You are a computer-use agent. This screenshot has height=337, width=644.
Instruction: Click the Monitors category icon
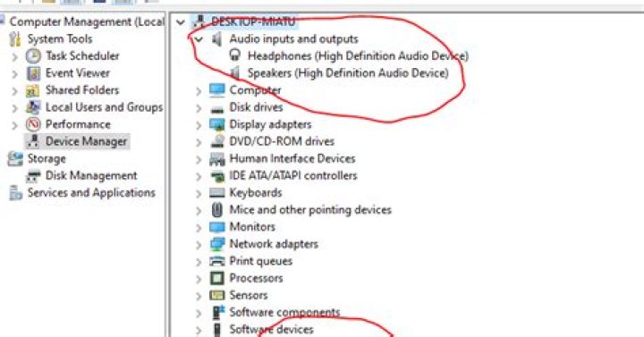pos(216,227)
